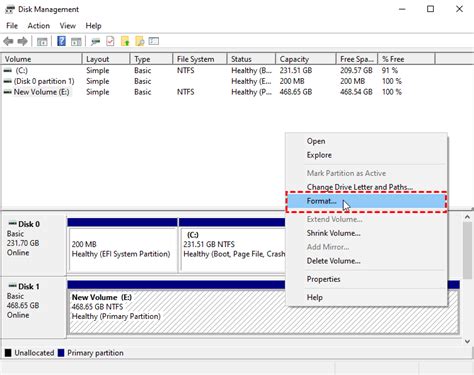
Task: Click the scroll down arrow in disk pane
Action: click(x=467, y=341)
